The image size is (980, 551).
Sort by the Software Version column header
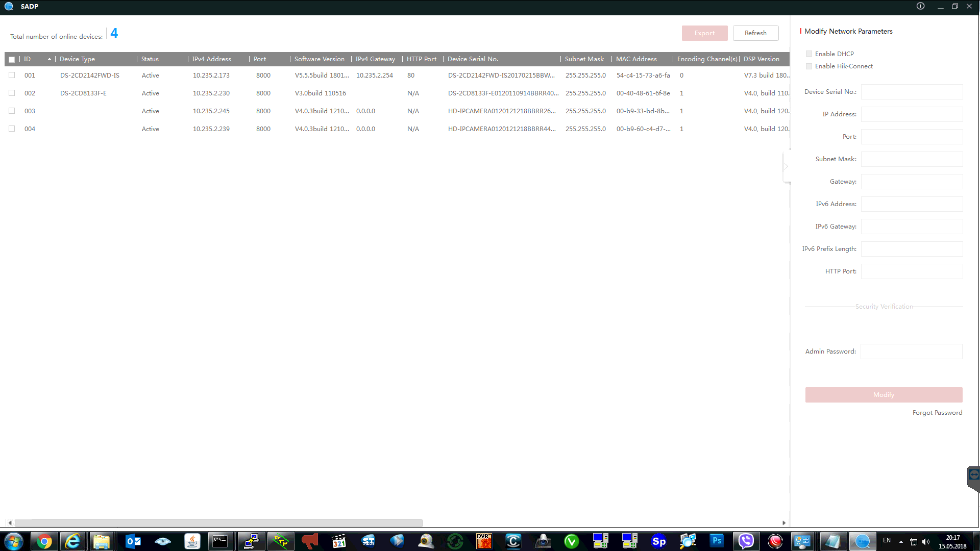(319, 59)
